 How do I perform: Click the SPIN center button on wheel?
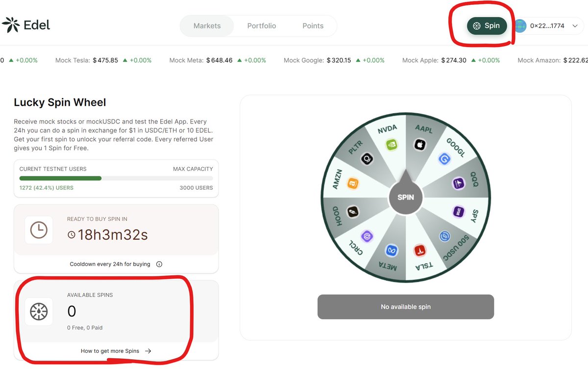406,197
